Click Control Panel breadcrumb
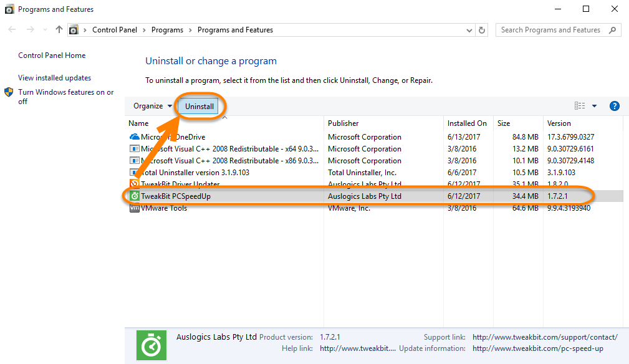This screenshot has height=364, width=629. 114,30
